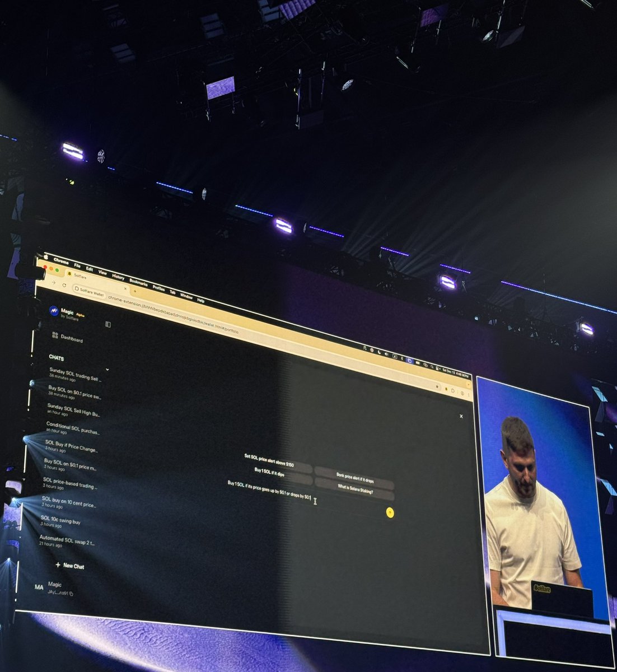Send the prompt with the yellow arrow button
This screenshot has height=672, width=617.
click(390, 512)
